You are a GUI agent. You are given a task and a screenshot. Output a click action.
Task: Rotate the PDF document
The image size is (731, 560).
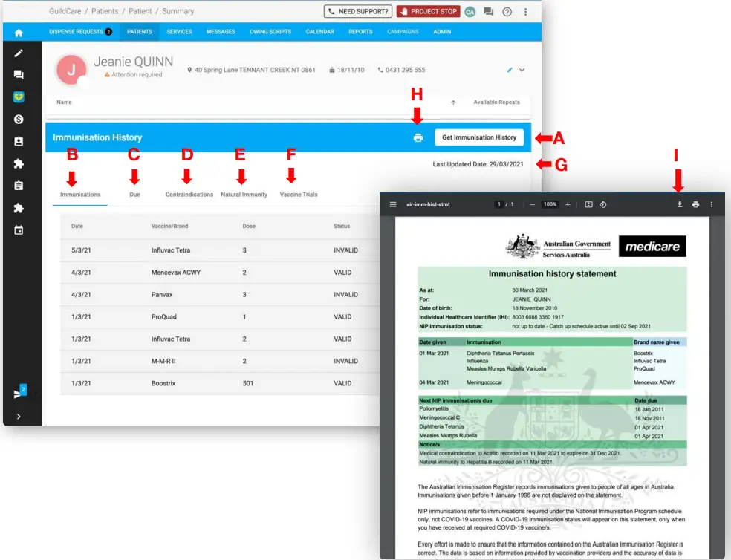pos(604,204)
